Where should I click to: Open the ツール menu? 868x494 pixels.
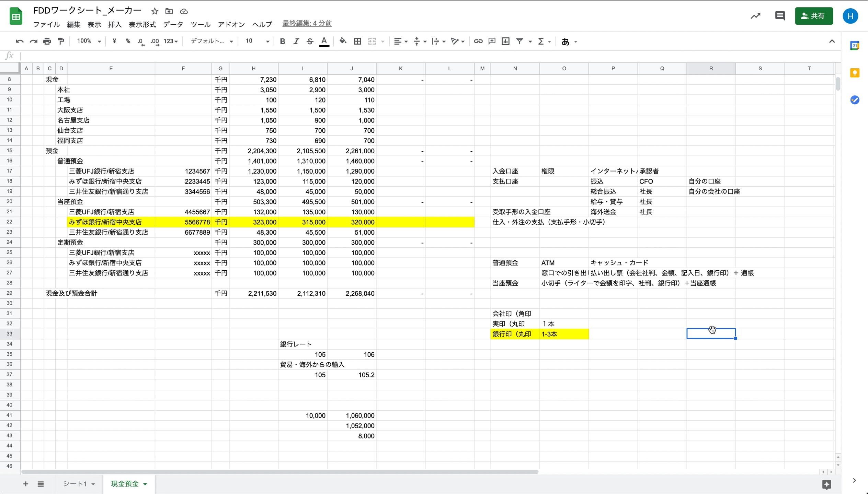(x=200, y=24)
